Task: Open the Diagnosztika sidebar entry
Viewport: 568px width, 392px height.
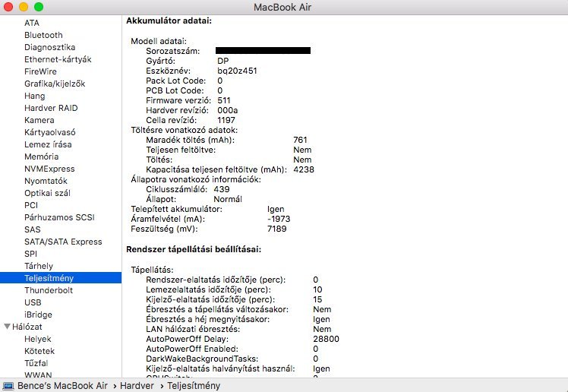Action: [x=50, y=47]
